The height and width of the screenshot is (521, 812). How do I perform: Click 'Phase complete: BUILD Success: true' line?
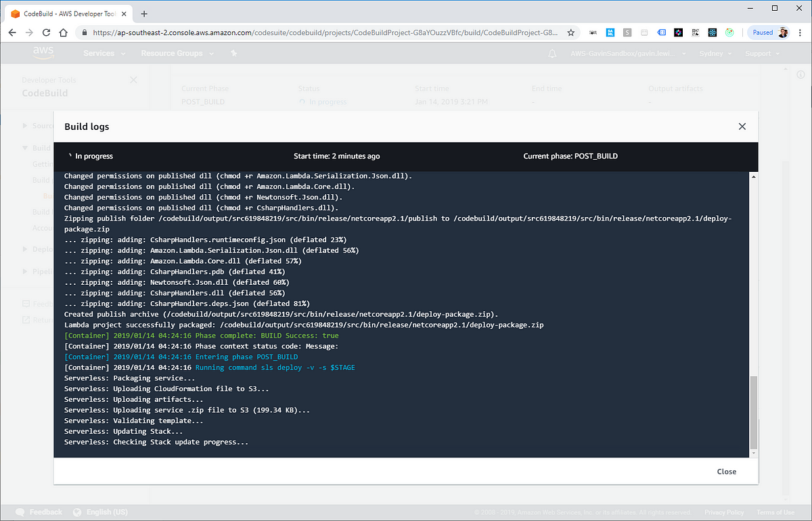202,336
